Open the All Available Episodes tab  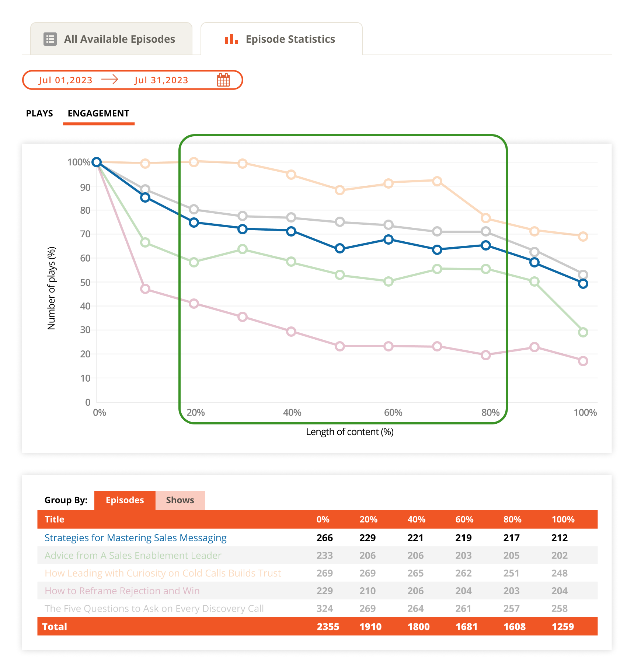(111, 39)
